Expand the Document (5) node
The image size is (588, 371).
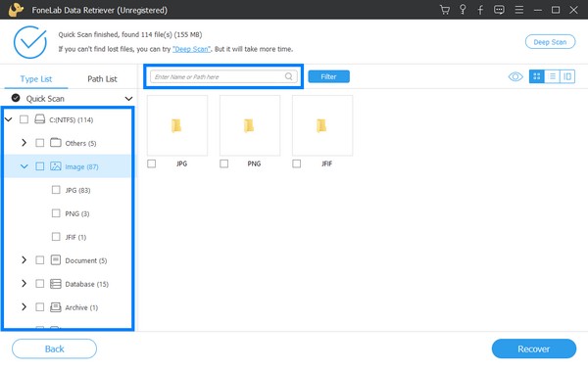tap(24, 260)
